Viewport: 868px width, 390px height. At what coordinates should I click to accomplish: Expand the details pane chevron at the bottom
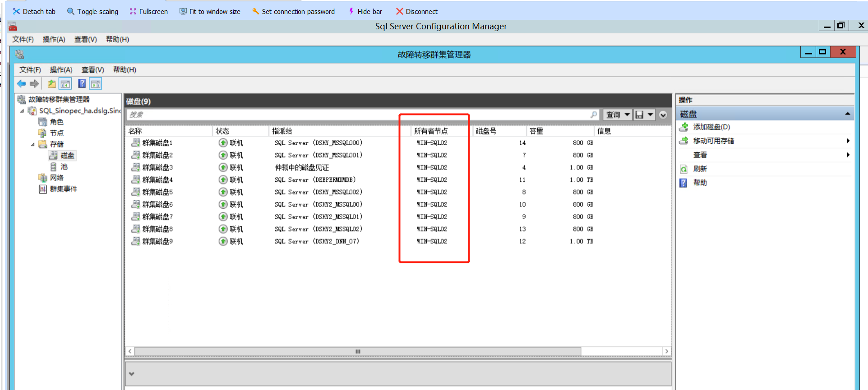[132, 374]
